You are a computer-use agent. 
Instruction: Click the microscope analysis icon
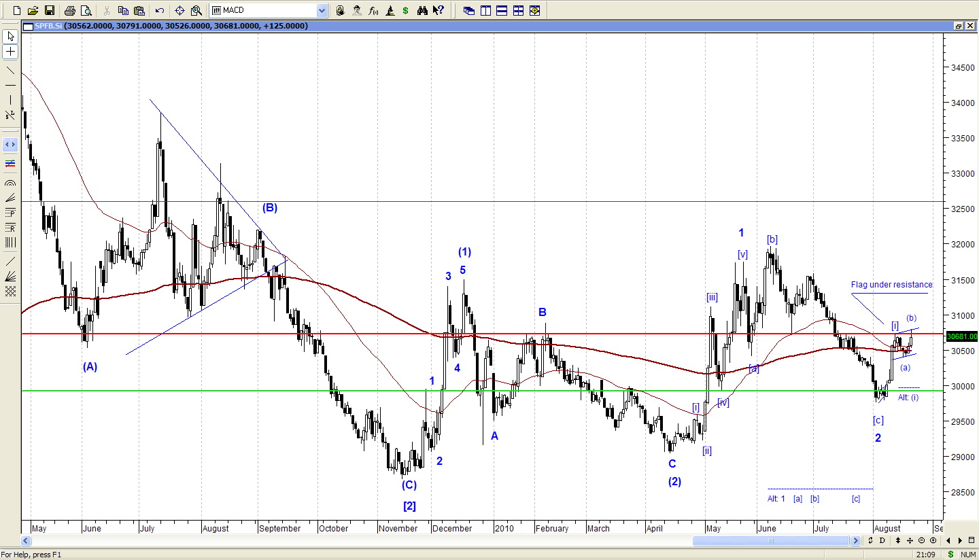[390, 10]
